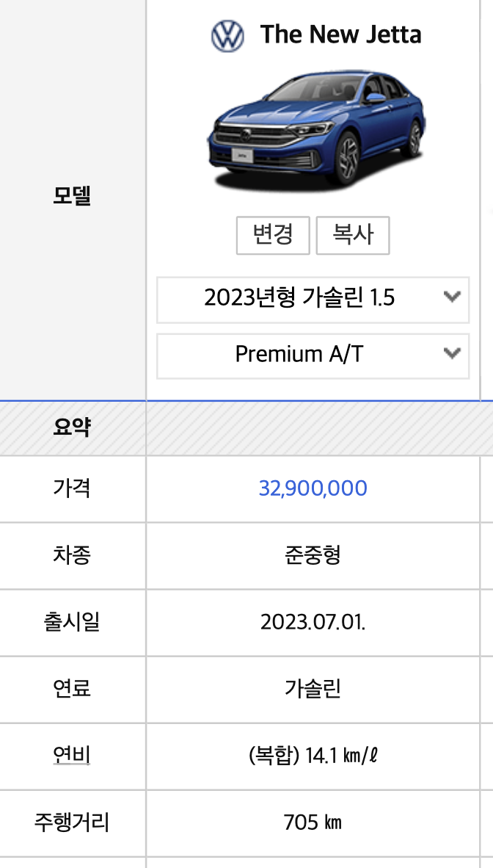Open the 2023년형 가솔린 1.5 model year dropdown
The width and height of the screenshot is (493, 868).
coord(313,300)
